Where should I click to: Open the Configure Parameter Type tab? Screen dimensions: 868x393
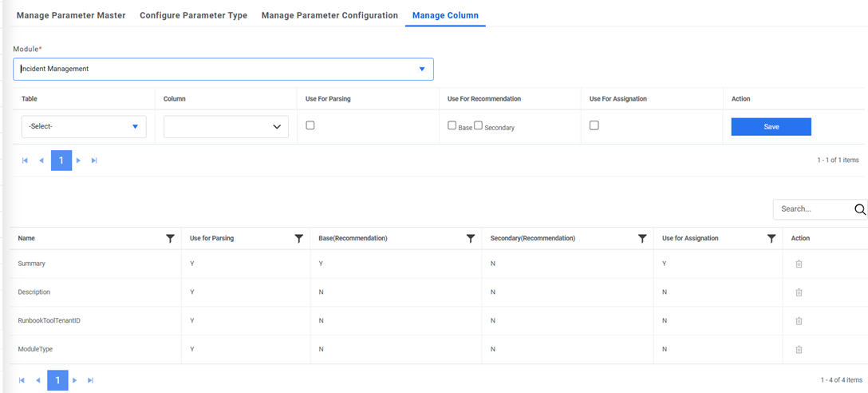tap(193, 15)
